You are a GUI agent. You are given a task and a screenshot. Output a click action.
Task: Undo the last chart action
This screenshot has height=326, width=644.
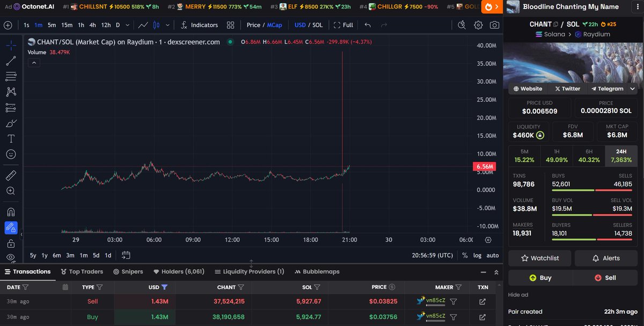click(x=368, y=25)
